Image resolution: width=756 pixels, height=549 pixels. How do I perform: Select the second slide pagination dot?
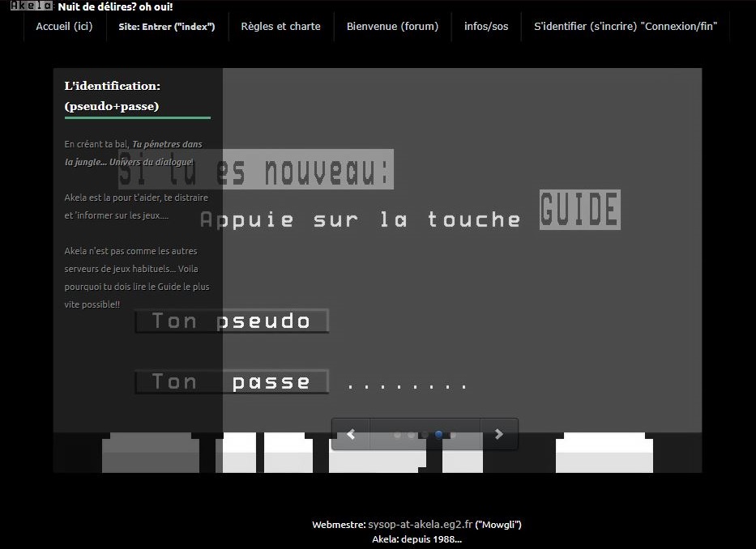coord(411,435)
